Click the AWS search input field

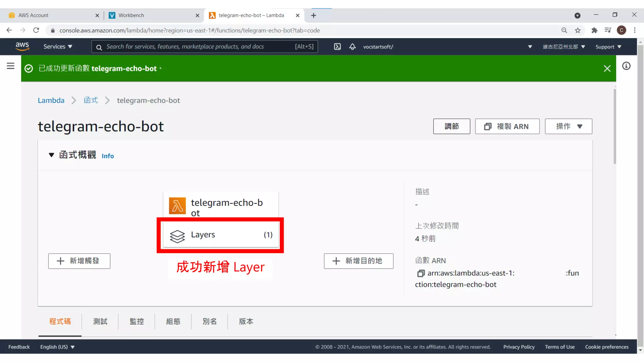pyautogui.click(x=205, y=47)
